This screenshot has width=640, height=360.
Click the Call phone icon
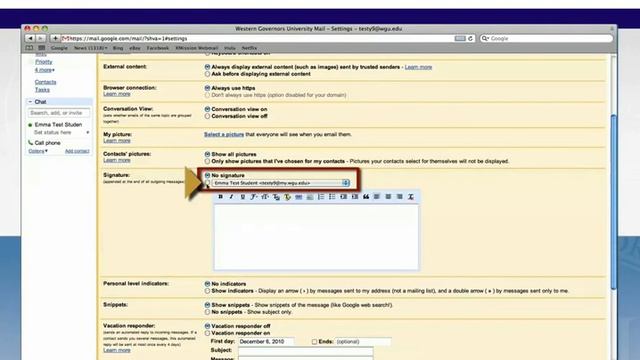[30, 142]
